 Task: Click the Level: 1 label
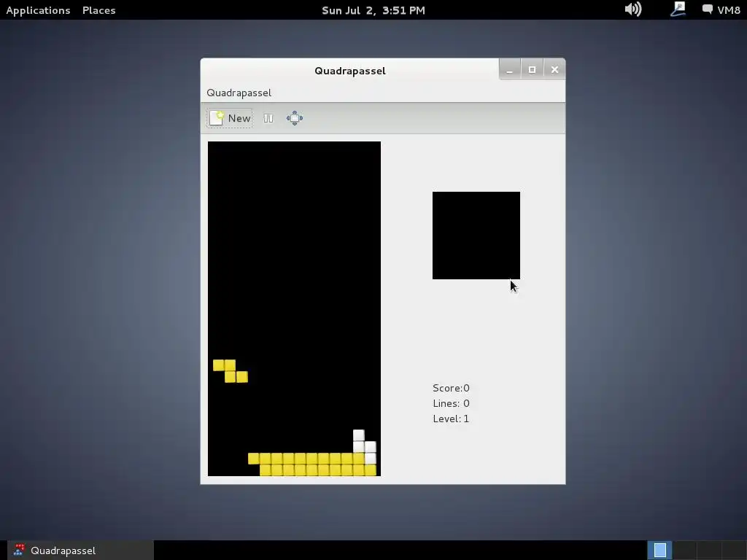tap(451, 419)
